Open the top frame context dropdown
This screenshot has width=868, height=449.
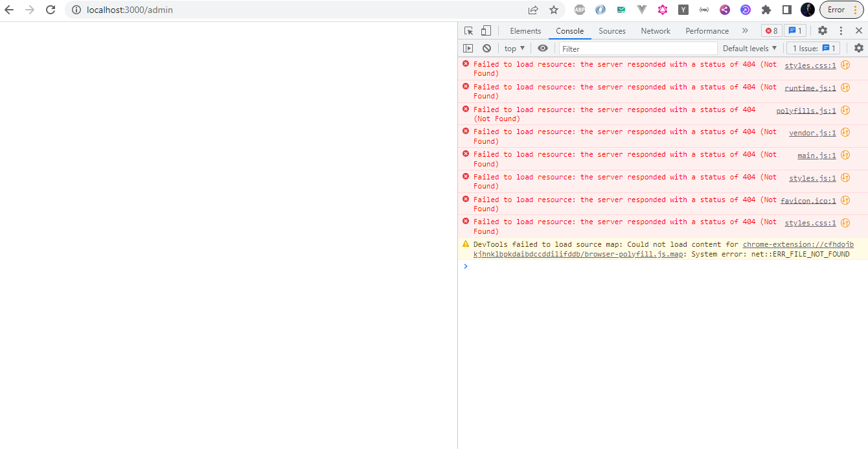[514, 48]
